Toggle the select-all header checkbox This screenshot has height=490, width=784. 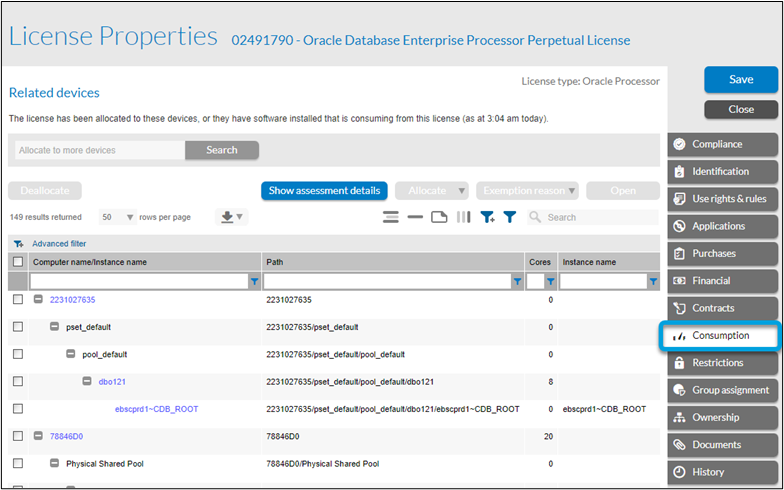click(x=18, y=262)
